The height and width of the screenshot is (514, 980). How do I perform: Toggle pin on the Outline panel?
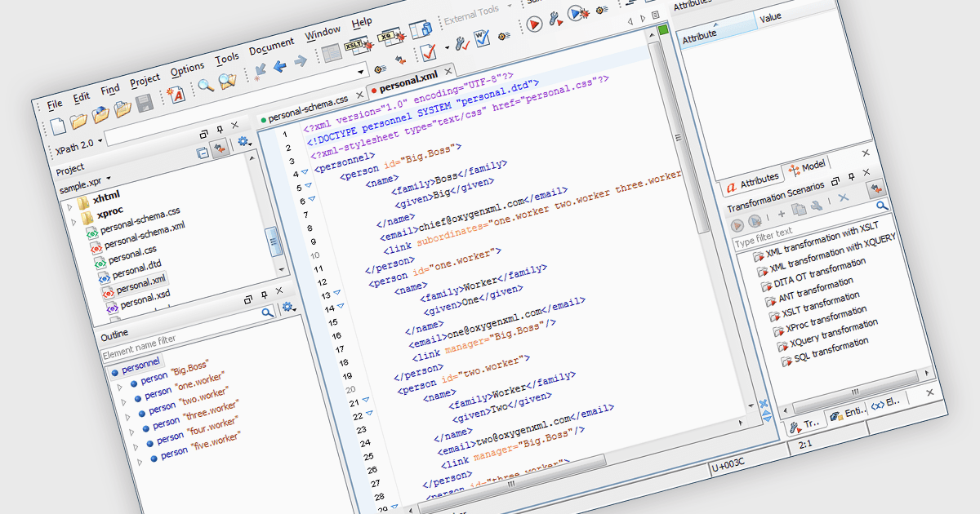[x=263, y=295]
